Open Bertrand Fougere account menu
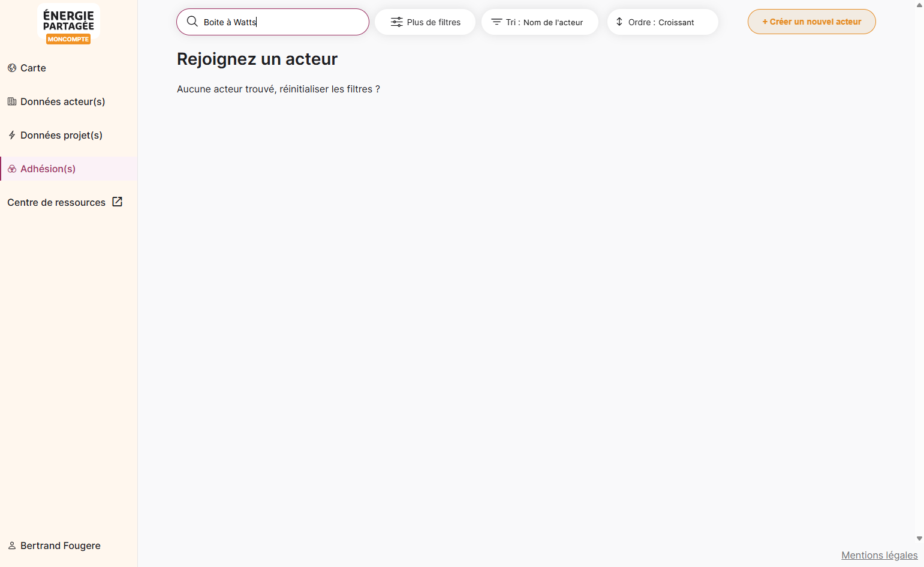The image size is (924, 567). click(x=55, y=545)
